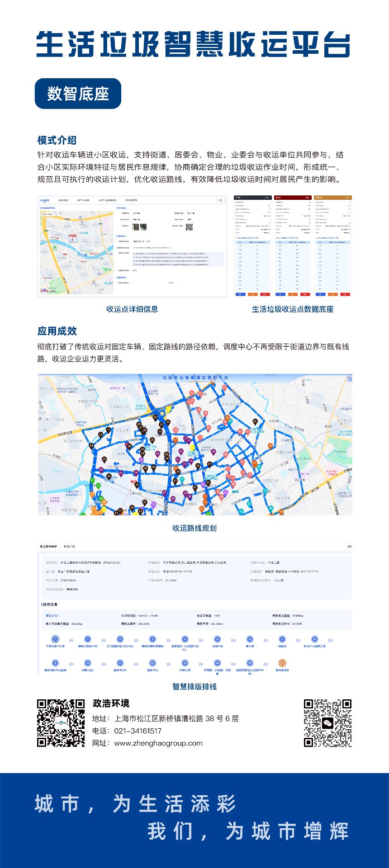Click the caption 收运点详细信息
The height and width of the screenshot is (868, 389).
(x=132, y=309)
